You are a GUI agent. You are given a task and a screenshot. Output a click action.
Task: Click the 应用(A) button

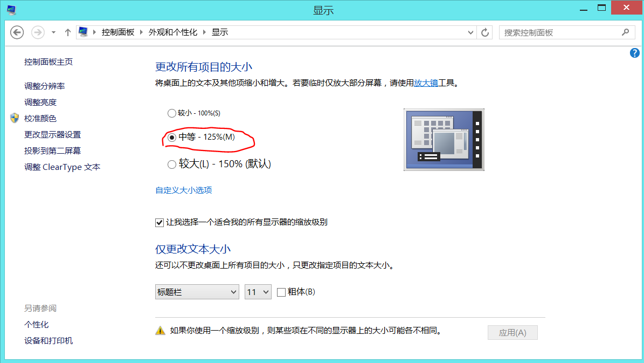click(x=513, y=333)
